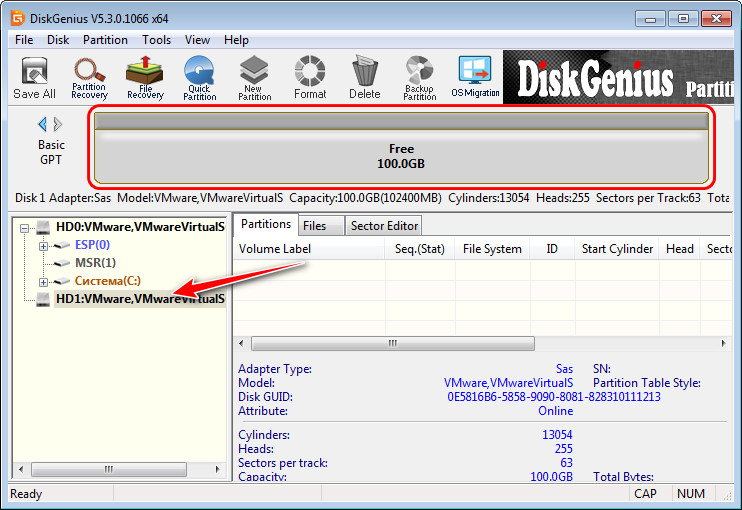Open the Tools menu

[x=156, y=40]
